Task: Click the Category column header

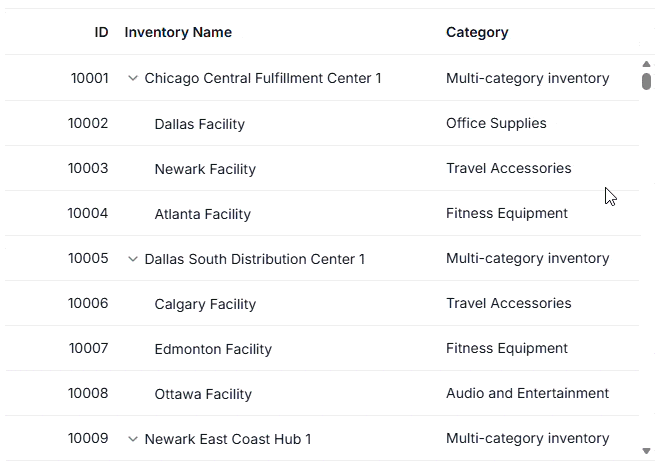Action: click(x=477, y=32)
